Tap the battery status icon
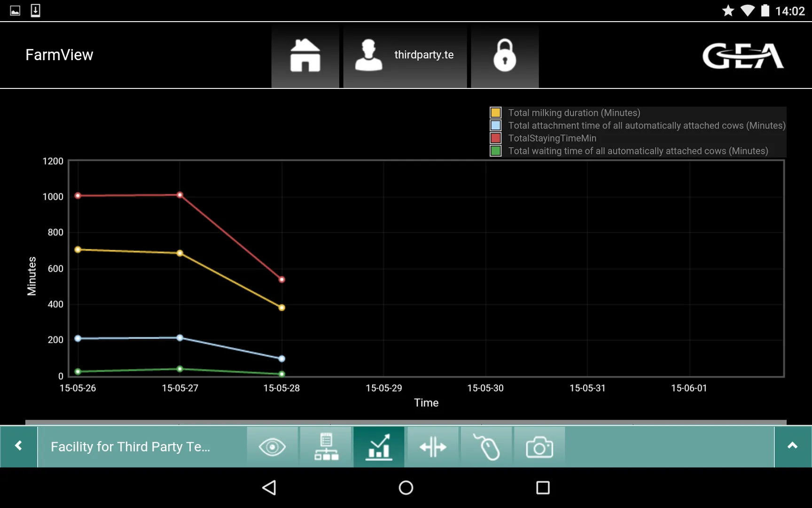812x508 pixels. (x=765, y=10)
